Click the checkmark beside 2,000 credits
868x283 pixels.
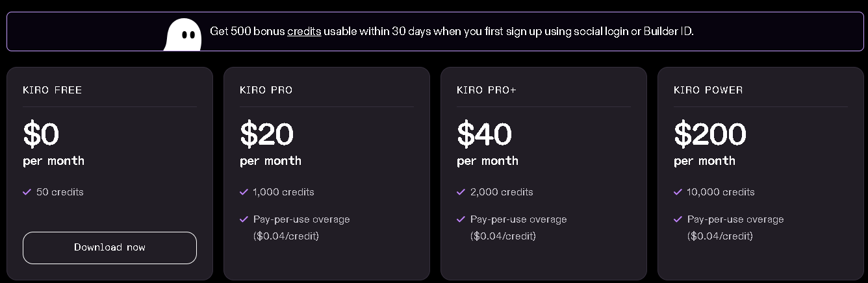point(461,192)
